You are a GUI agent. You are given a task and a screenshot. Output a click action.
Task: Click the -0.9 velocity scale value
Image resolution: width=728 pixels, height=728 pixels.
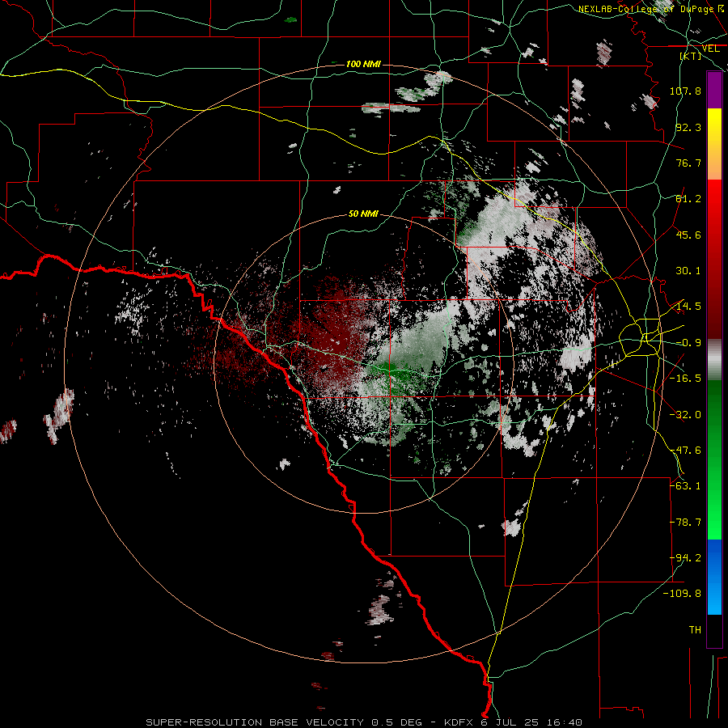click(x=688, y=343)
